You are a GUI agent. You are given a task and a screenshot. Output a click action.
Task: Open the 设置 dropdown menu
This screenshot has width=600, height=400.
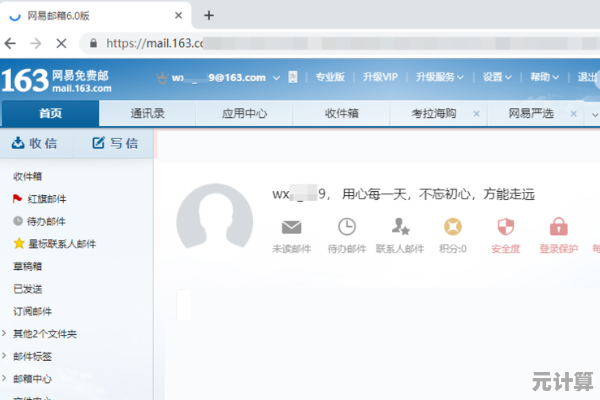click(496, 77)
